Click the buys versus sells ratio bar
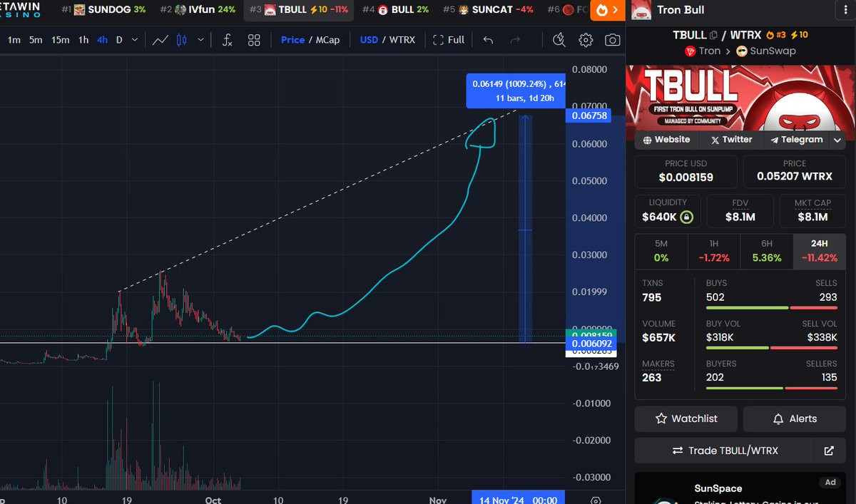 tap(772, 308)
